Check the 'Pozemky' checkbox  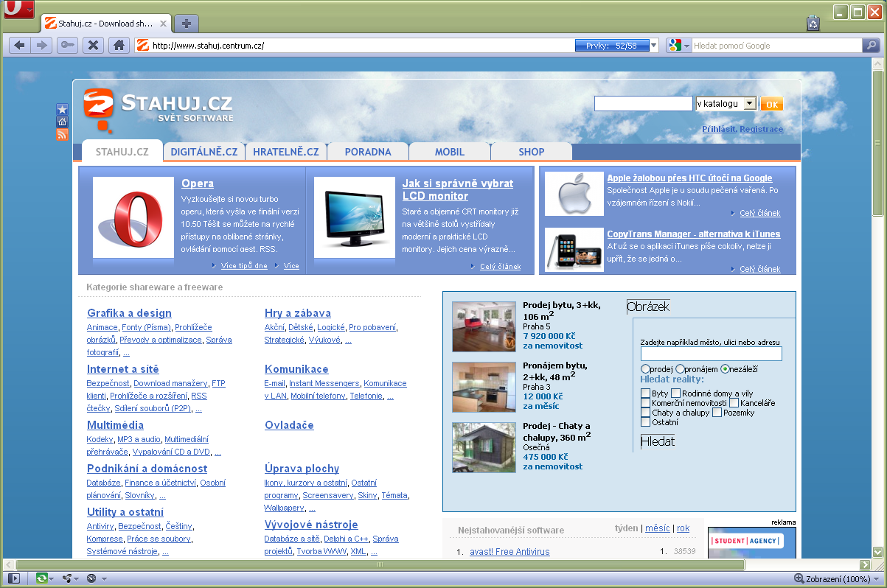pos(717,413)
